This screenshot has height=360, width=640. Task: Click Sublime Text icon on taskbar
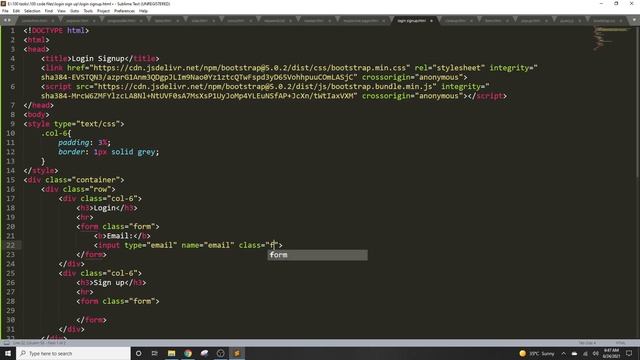pos(237,353)
